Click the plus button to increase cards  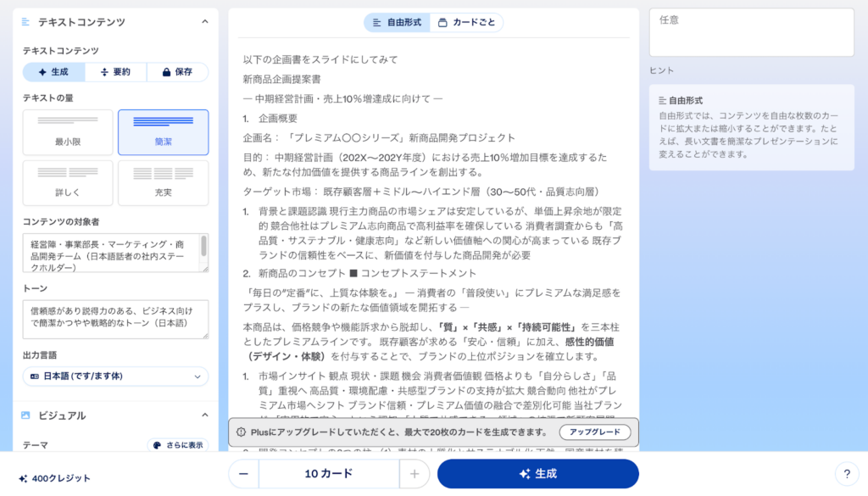coord(414,474)
